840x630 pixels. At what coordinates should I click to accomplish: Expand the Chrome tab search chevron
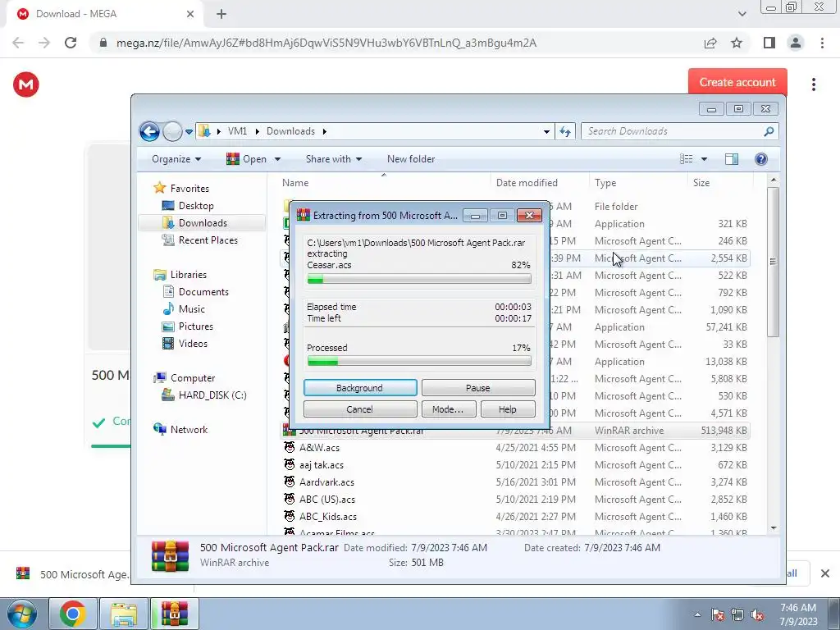pyautogui.click(x=742, y=14)
